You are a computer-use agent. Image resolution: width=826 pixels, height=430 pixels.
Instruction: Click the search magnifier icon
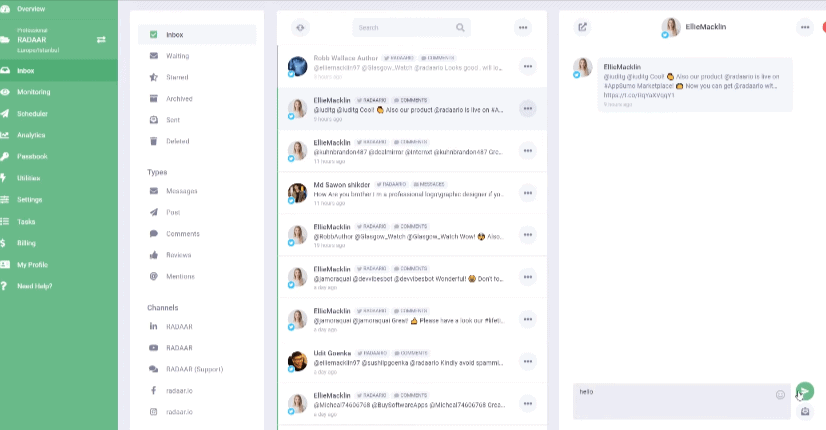(460, 28)
